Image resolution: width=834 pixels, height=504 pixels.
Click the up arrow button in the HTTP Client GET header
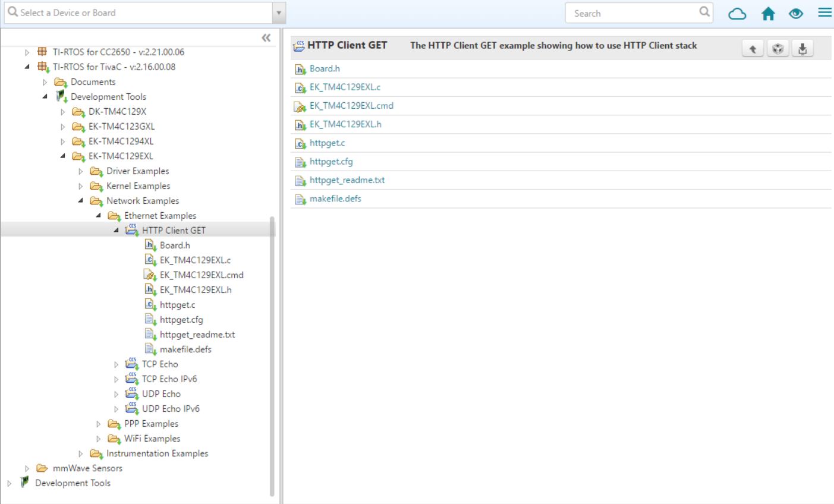[753, 49]
